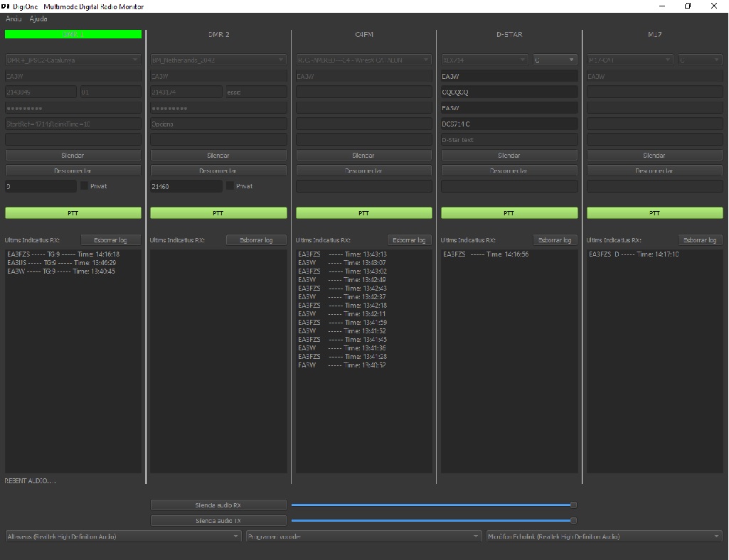Screen dimensions: 729x560
Task: Disconnect D-STAR with Desconnectar button
Action: pos(509,171)
